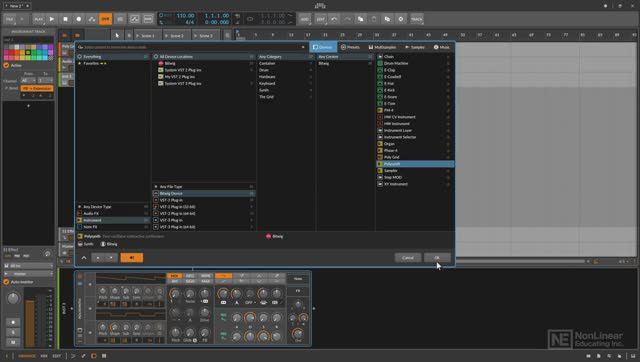Choose The Grid category
This screenshot has height=362, width=640.
[286, 97]
